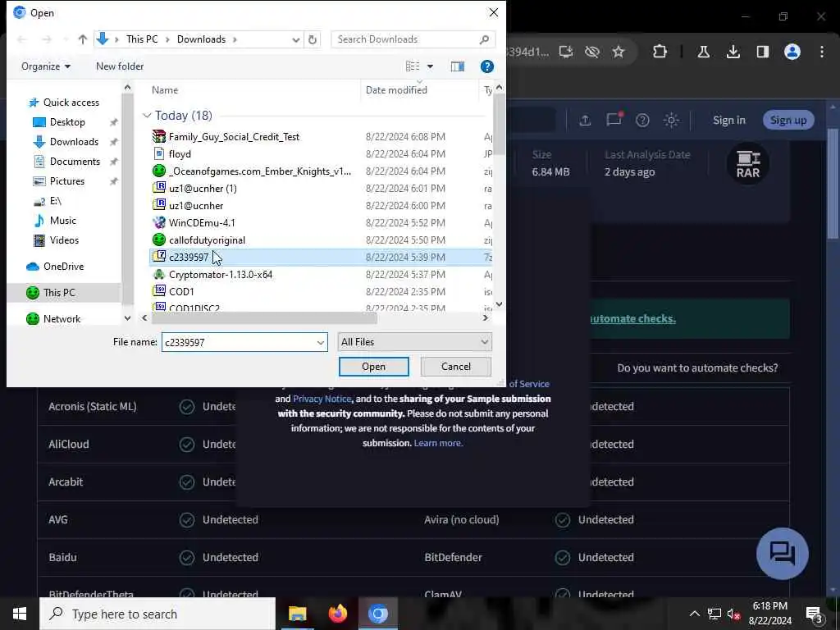
Task: Click the Windows Start button
Action: (x=20, y=614)
